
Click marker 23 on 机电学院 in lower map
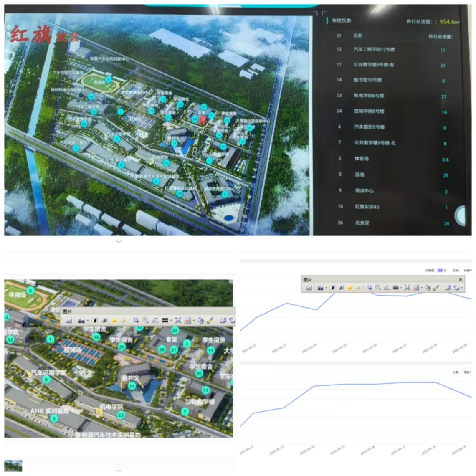(x=121, y=415)
